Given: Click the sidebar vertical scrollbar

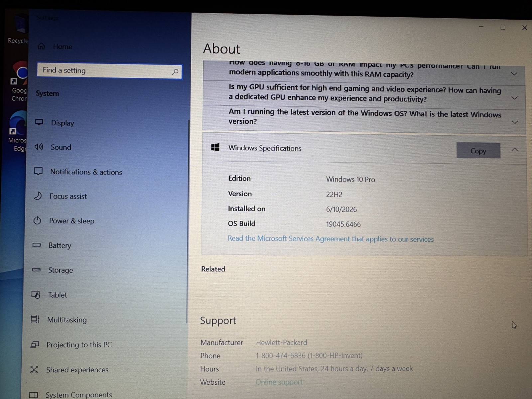Looking at the screenshot, I should tap(188, 221).
